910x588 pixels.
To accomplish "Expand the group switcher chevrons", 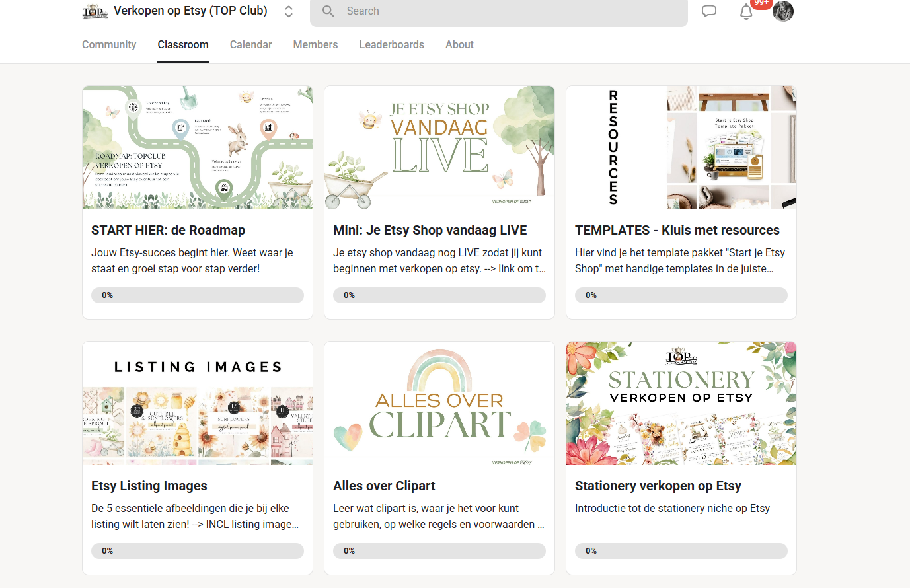I will (289, 11).
